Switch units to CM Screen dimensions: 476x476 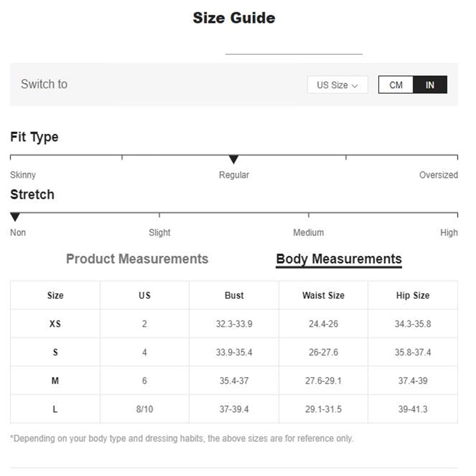(x=396, y=85)
